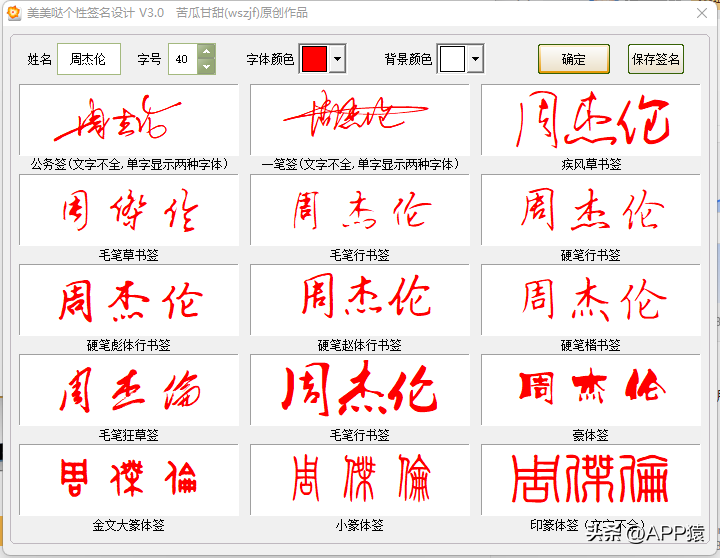720x558 pixels.
Task: Click the 字号 value field showing 40
Action: (x=183, y=59)
